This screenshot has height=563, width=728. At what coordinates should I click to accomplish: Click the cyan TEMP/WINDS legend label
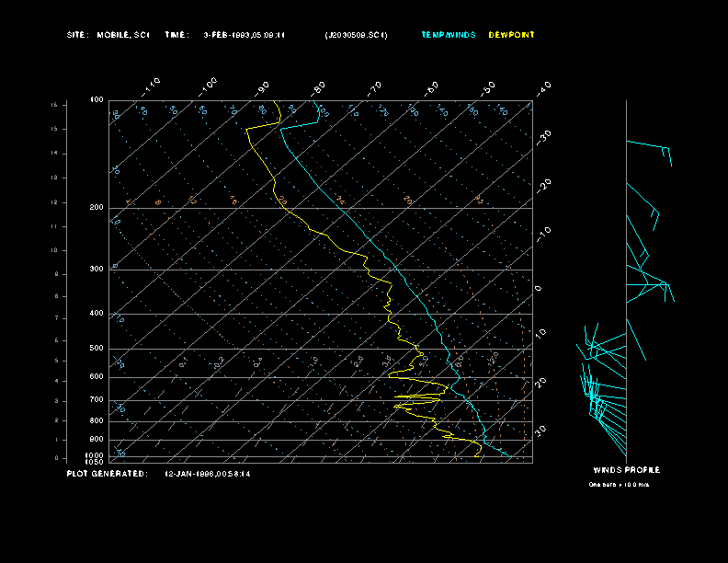point(449,35)
